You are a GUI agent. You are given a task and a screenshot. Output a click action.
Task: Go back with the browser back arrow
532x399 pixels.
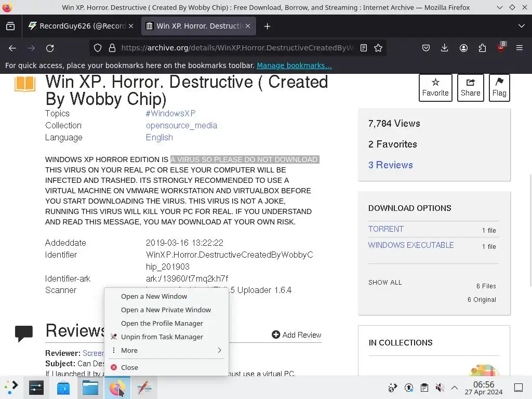(12, 48)
